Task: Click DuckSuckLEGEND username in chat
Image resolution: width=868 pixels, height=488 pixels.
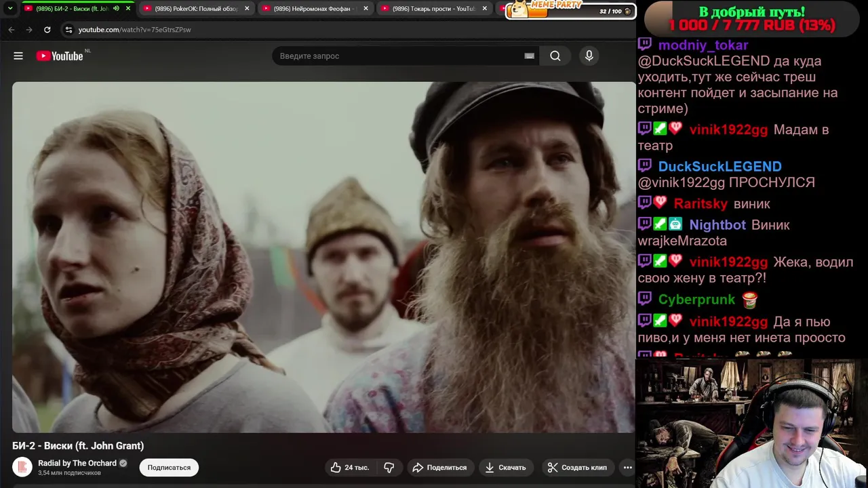Action: tap(720, 166)
